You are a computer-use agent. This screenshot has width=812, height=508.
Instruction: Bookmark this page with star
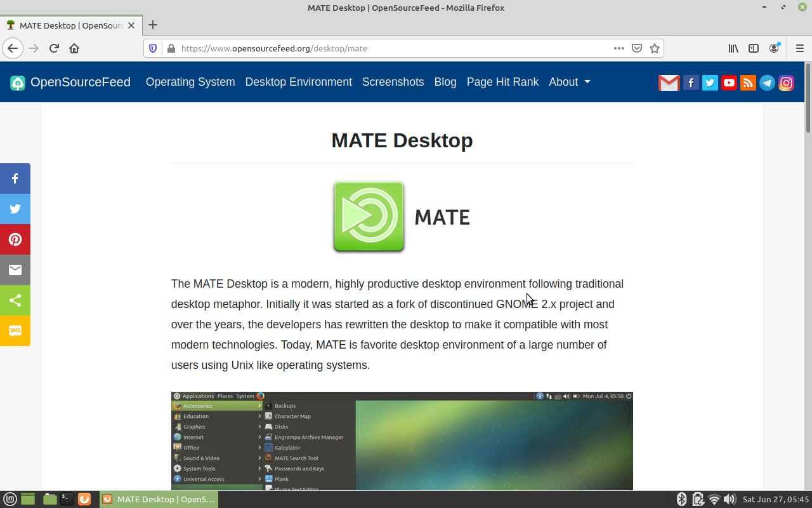pos(655,48)
